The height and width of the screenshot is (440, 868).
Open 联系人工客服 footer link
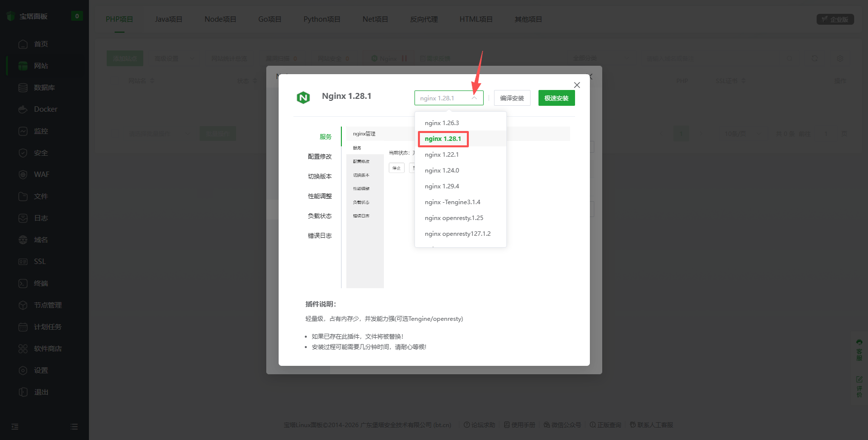point(651,425)
